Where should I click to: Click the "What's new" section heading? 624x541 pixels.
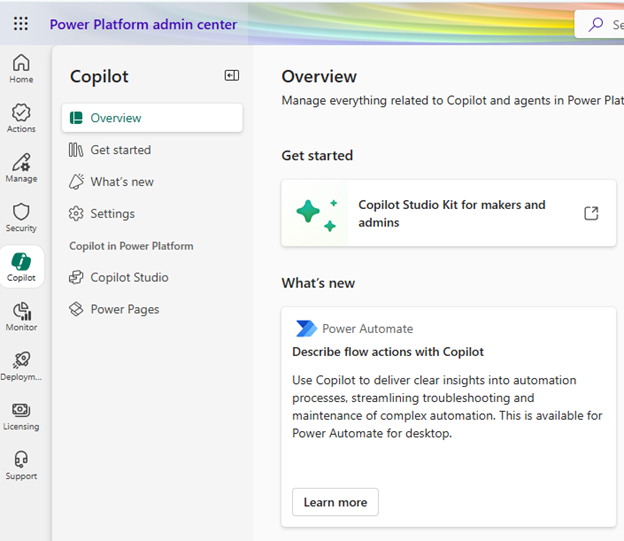tap(318, 283)
